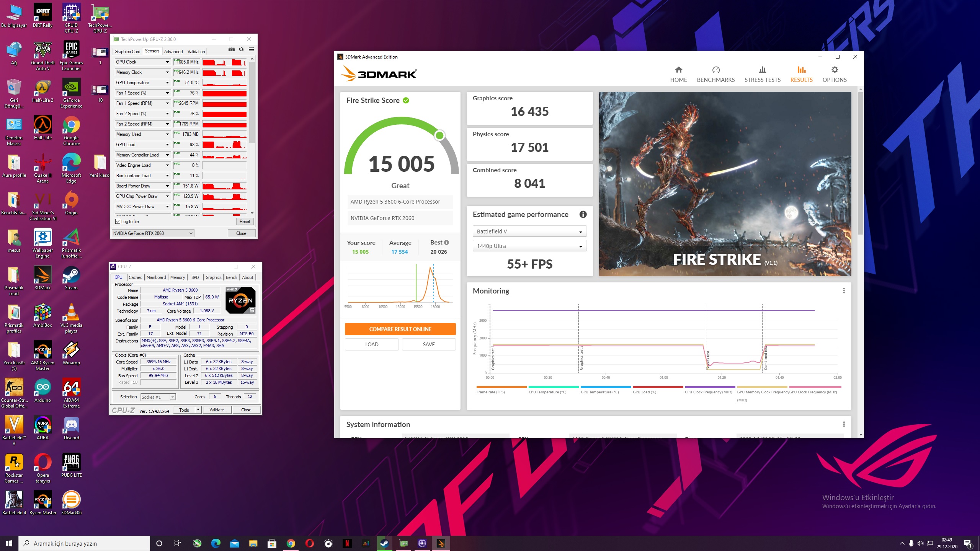The image size is (980, 551).
Task: Open the CPU-Z Memory tab
Action: click(x=178, y=277)
